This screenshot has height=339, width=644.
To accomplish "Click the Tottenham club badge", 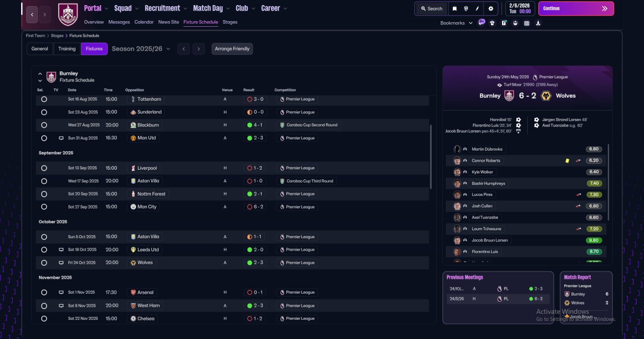I will (133, 99).
